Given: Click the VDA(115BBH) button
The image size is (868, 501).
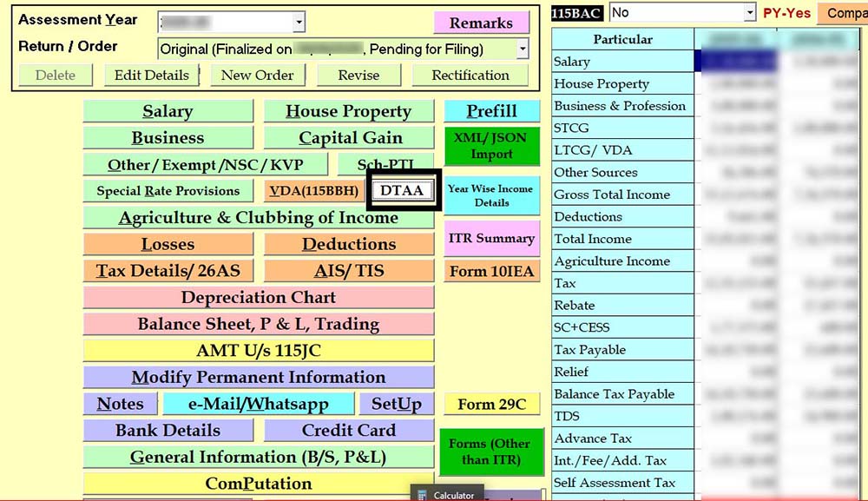Looking at the screenshot, I should click(x=313, y=191).
